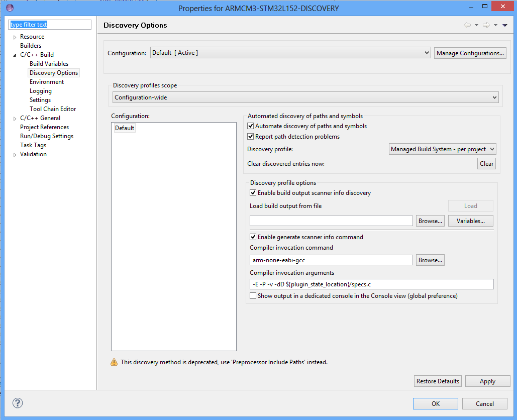Image resolution: width=517 pixels, height=420 pixels.
Task: Open Run/Debug Settings page
Action: tap(47, 136)
